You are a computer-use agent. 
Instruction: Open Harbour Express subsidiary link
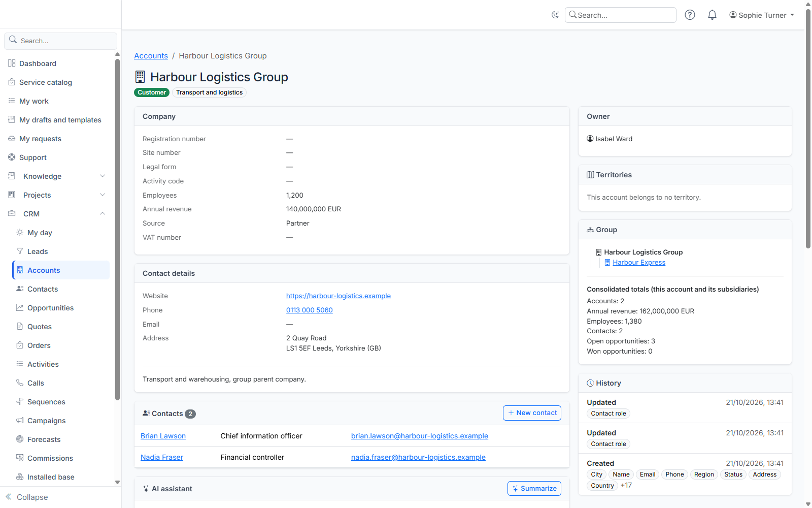pyautogui.click(x=639, y=263)
